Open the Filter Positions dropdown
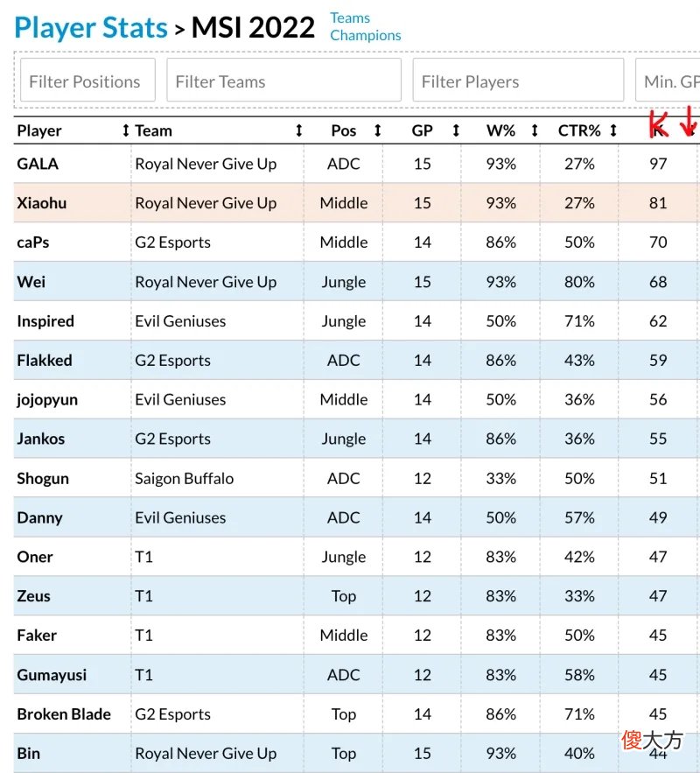Image resolution: width=700 pixels, height=773 pixels. click(87, 81)
